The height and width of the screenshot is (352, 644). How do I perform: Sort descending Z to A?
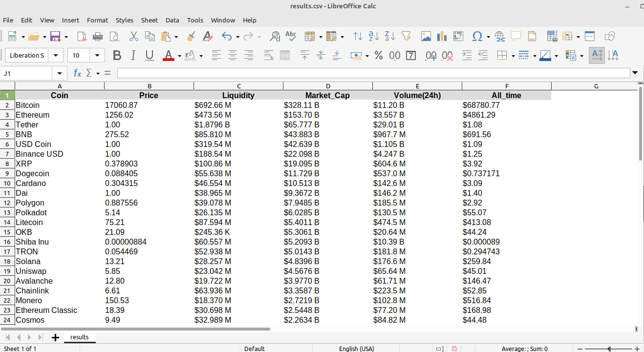click(390, 36)
